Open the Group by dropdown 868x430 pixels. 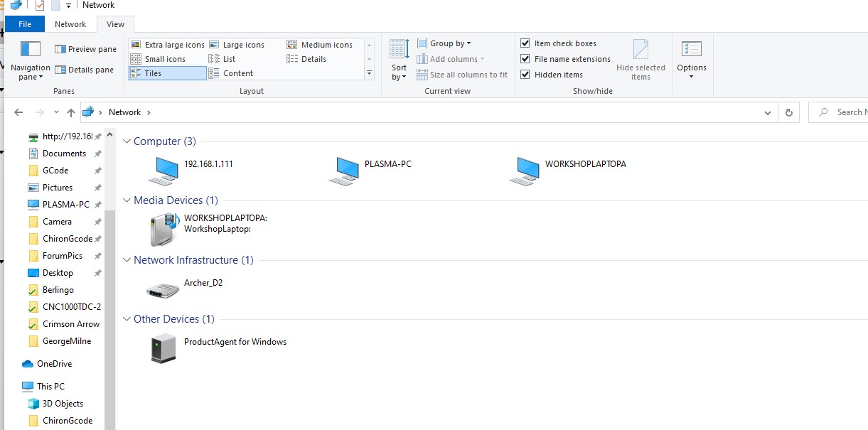[444, 43]
